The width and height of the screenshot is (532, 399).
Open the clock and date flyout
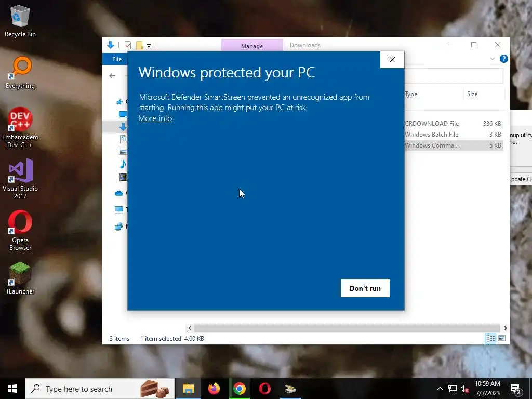tap(487, 389)
